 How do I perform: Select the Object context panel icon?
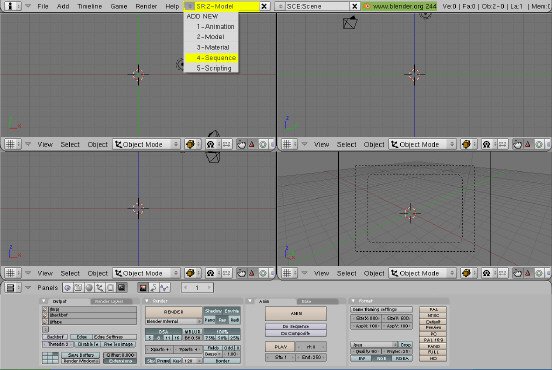100,288
